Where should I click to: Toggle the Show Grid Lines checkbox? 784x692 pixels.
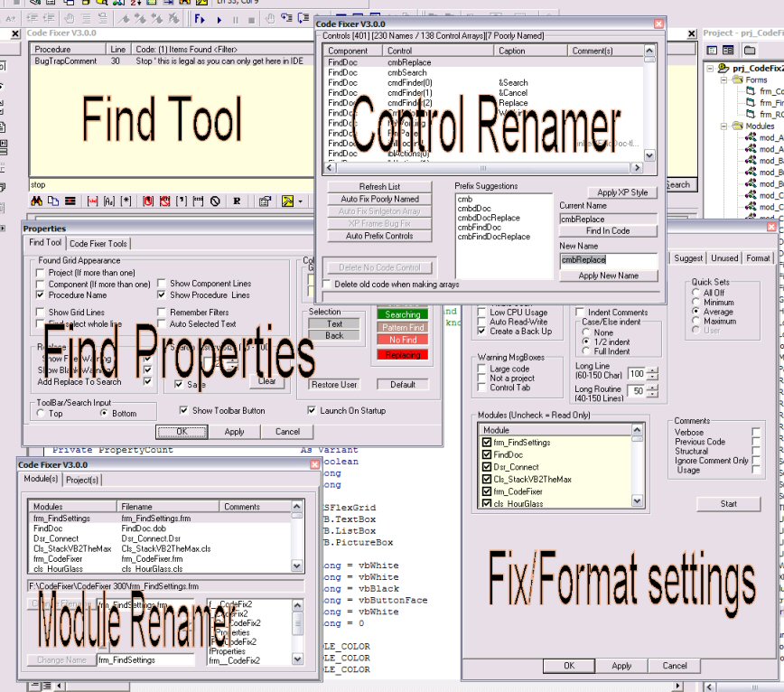point(41,313)
